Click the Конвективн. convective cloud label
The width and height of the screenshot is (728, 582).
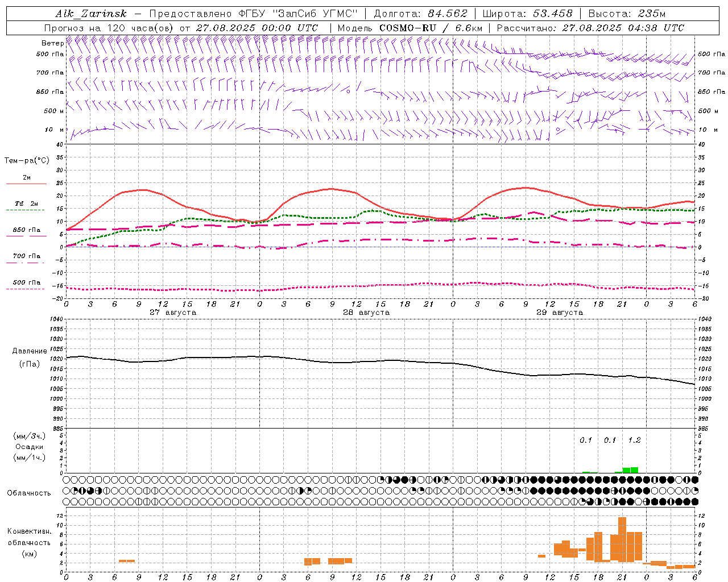point(30,531)
